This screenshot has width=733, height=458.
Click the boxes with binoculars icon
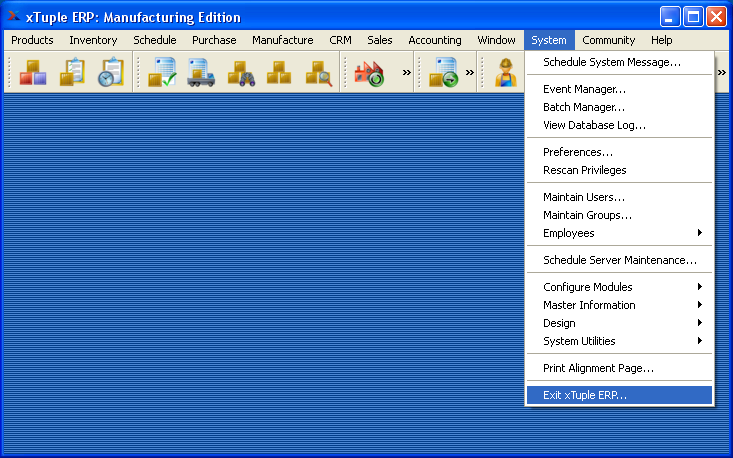point(241,73)
